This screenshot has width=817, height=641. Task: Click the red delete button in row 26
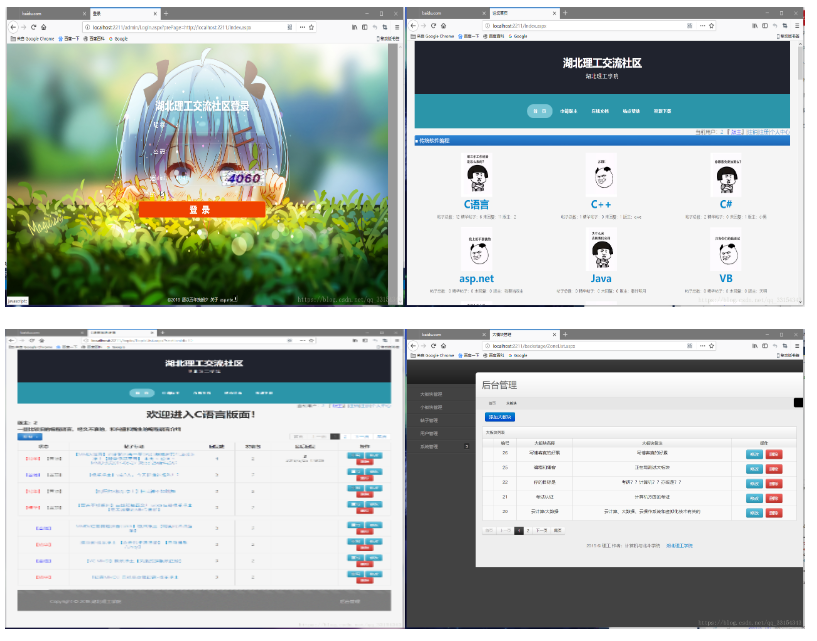pos(774,453)
